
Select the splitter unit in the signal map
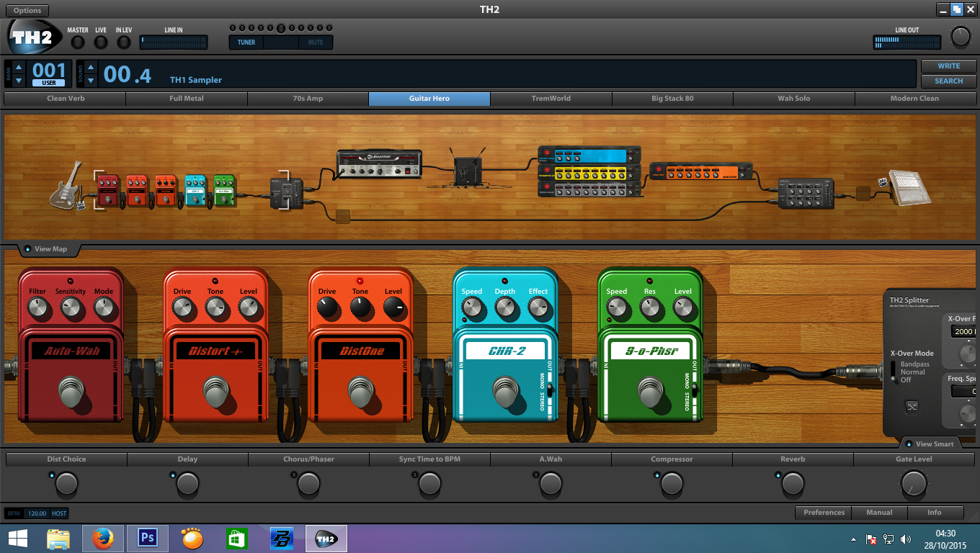click(286, 192)
